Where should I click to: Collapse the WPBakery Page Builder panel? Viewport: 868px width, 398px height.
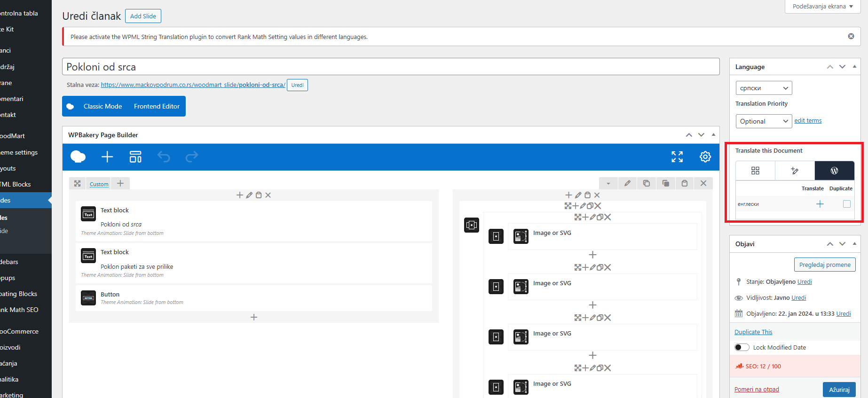tap(713, 135)
